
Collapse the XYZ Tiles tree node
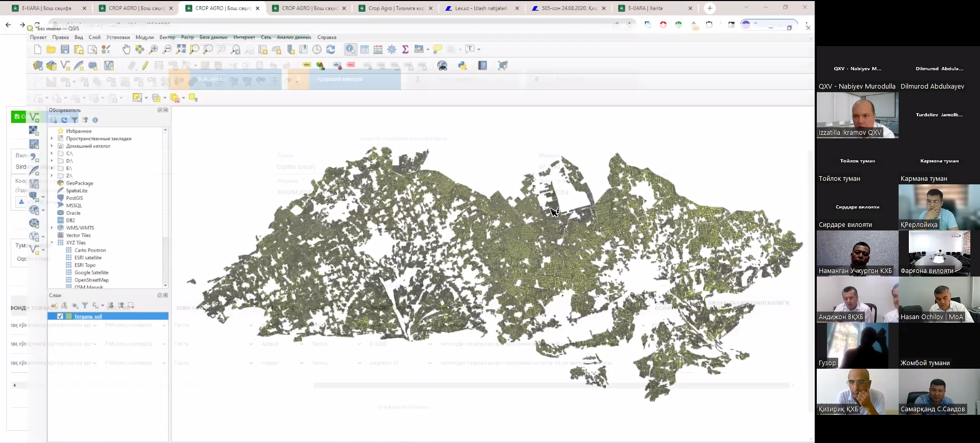[52, 243]
